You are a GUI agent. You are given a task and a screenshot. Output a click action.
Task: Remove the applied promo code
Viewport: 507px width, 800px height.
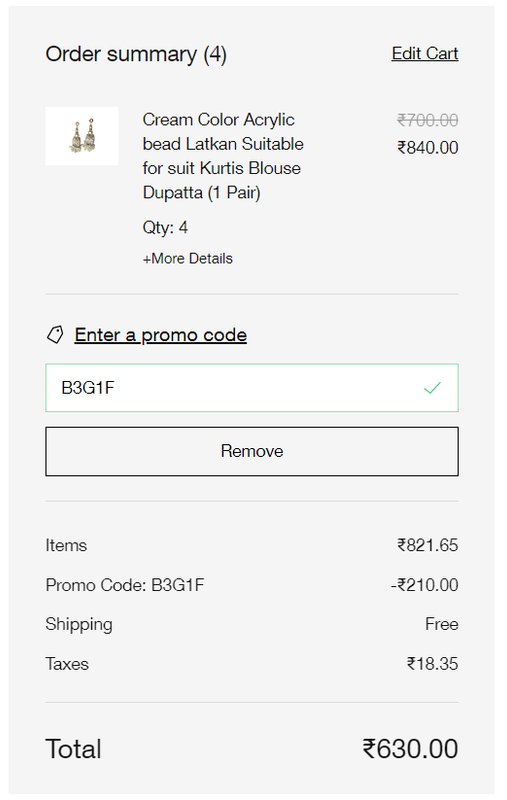252,452
